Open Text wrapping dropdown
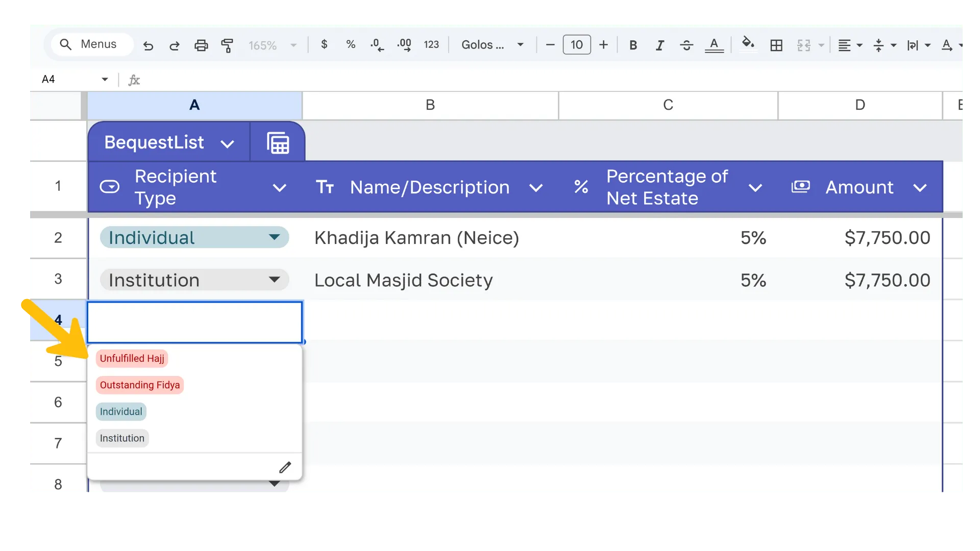Viewport: 980px width, 551px height. pyautogui.click(x=919, y=45)
